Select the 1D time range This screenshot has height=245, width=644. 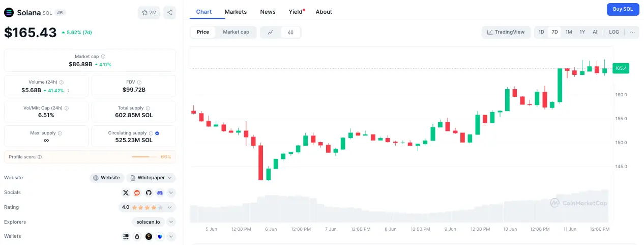tap(541, 32)
